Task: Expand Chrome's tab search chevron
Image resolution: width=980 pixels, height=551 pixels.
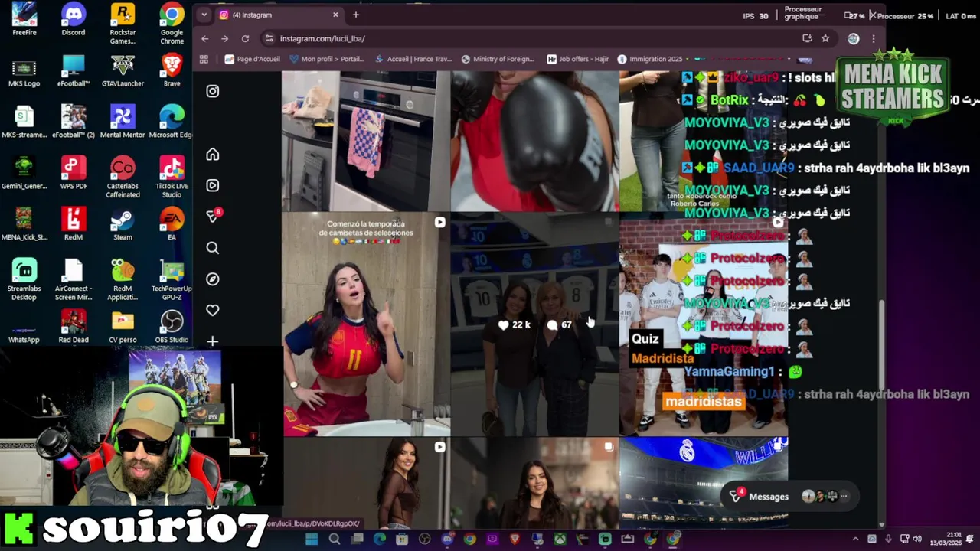Action: click(x=204, y=15)
